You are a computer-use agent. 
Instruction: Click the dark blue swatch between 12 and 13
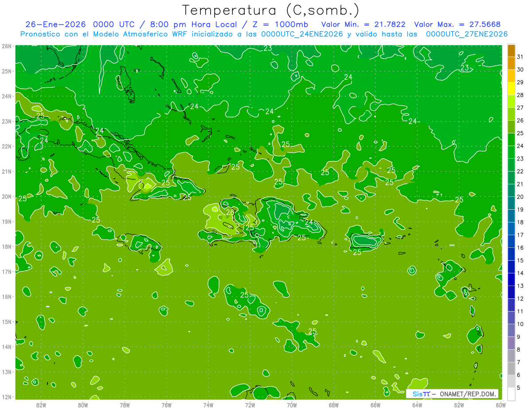[511, 292]
